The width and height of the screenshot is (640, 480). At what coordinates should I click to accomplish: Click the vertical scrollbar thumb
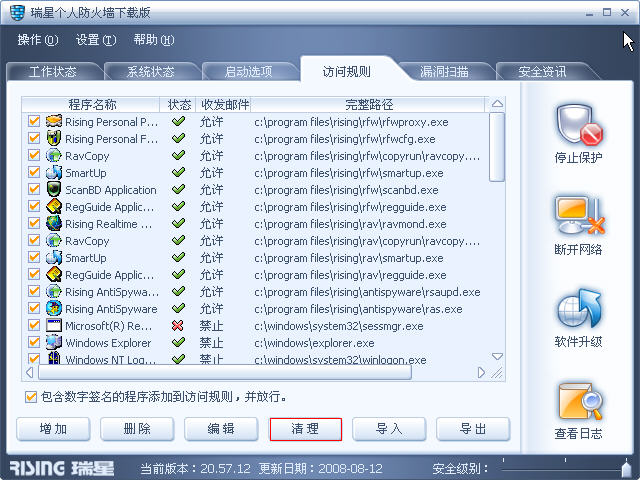pyautogui.click(x=497, y=147)
